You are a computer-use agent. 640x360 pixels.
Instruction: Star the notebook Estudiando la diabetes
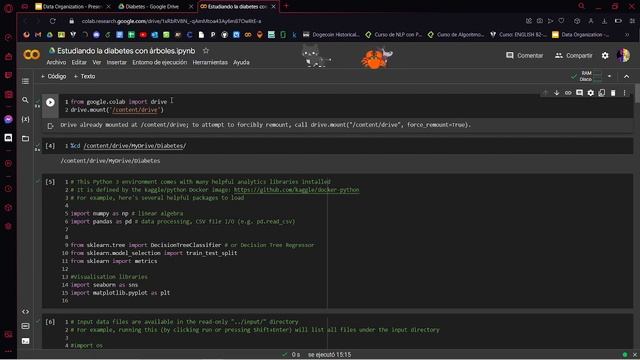[x=206, y=51]
